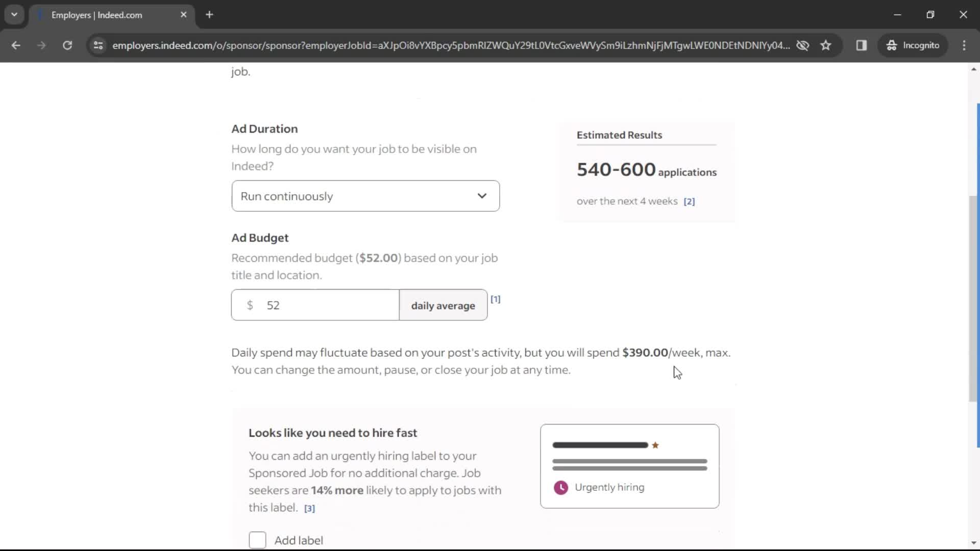The image size is (980, 551).
Task: Click the Incognito mode icon
Action: 891,45
